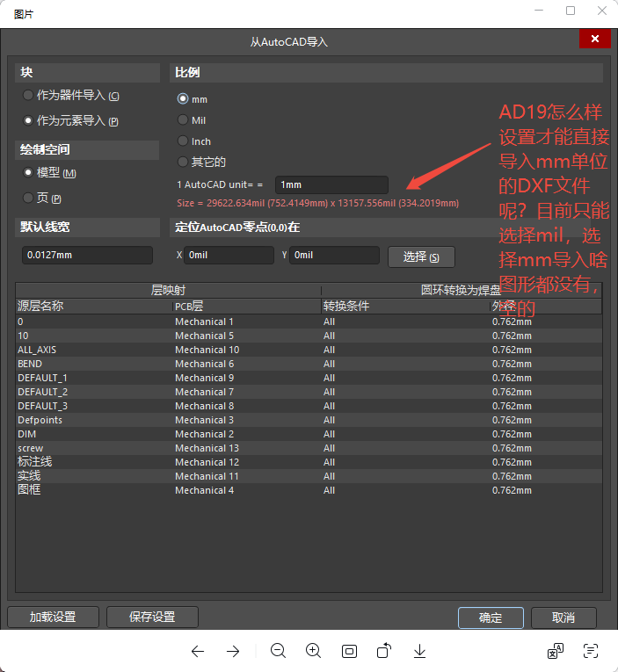
Task: Click 层映射 header
Action: point(168,290)
